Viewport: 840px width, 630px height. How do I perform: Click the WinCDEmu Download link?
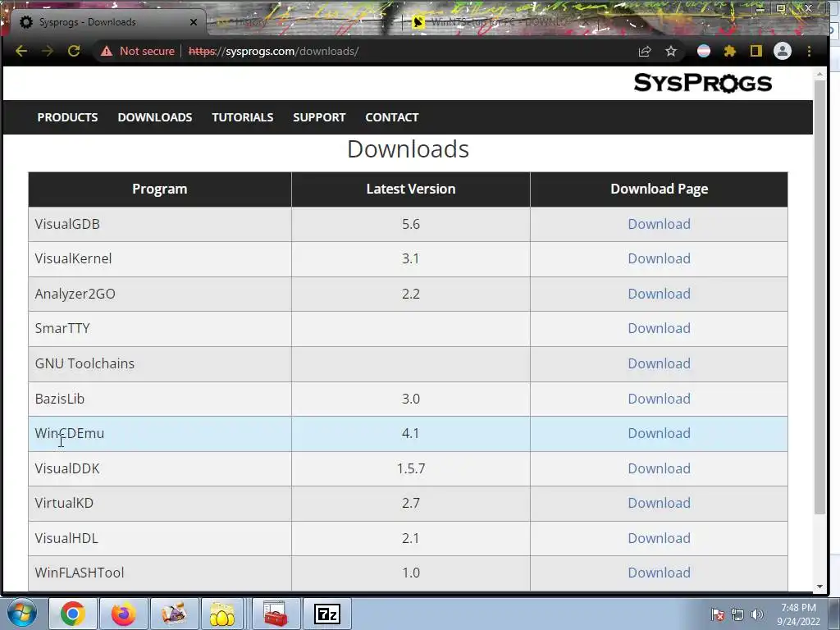coord(659,433)
